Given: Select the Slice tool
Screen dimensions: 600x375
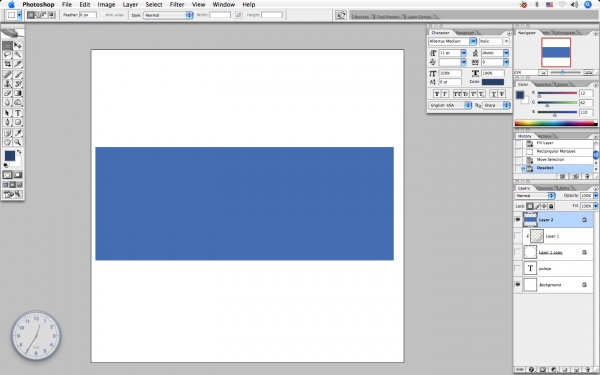Looking at the screenshot, I should pyautogui.click(x=18, y=64).
